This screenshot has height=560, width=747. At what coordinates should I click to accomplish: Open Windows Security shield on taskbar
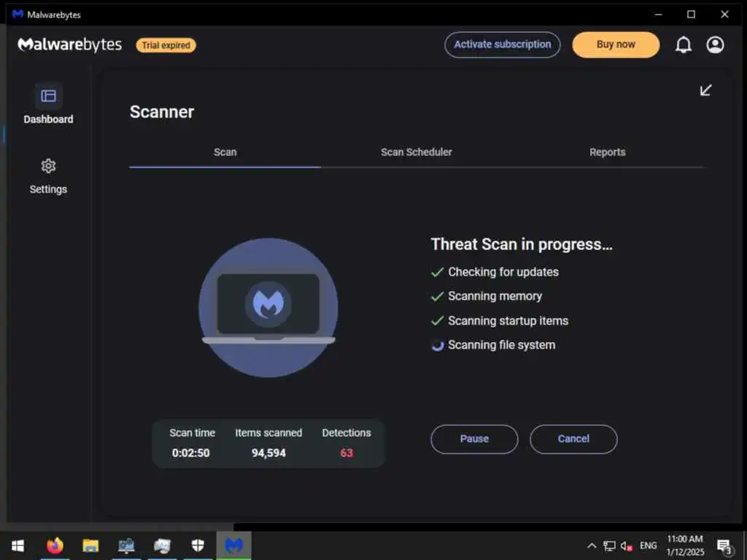point(198,545)
